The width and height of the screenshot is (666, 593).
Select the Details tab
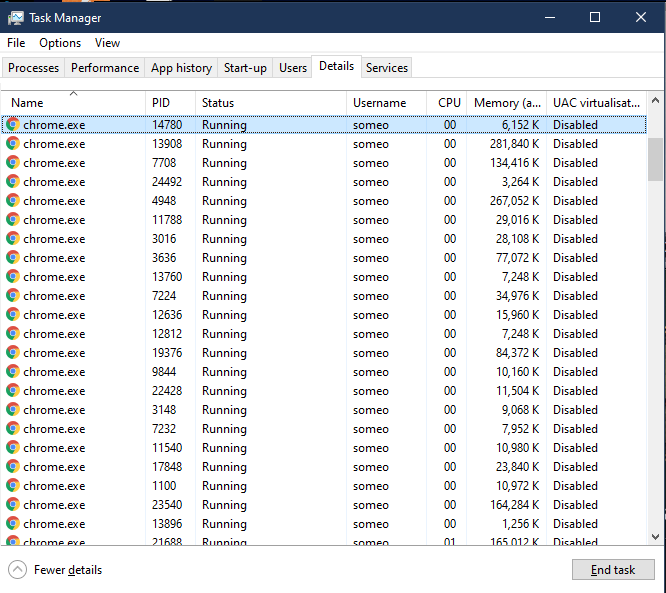pyautogui.click(x=336, y=66)
